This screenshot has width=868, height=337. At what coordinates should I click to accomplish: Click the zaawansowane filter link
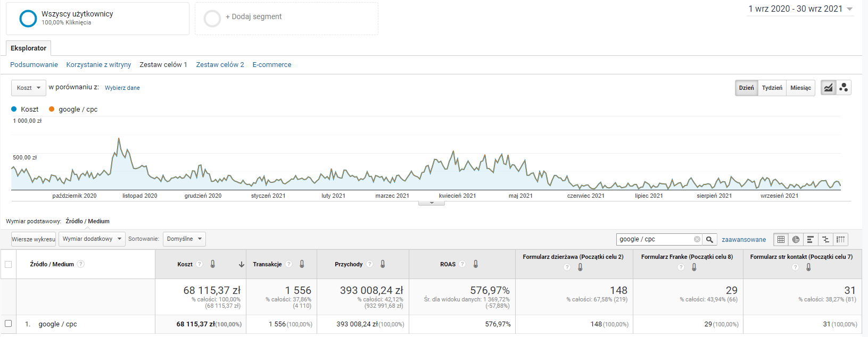click(x=743, y=240)
